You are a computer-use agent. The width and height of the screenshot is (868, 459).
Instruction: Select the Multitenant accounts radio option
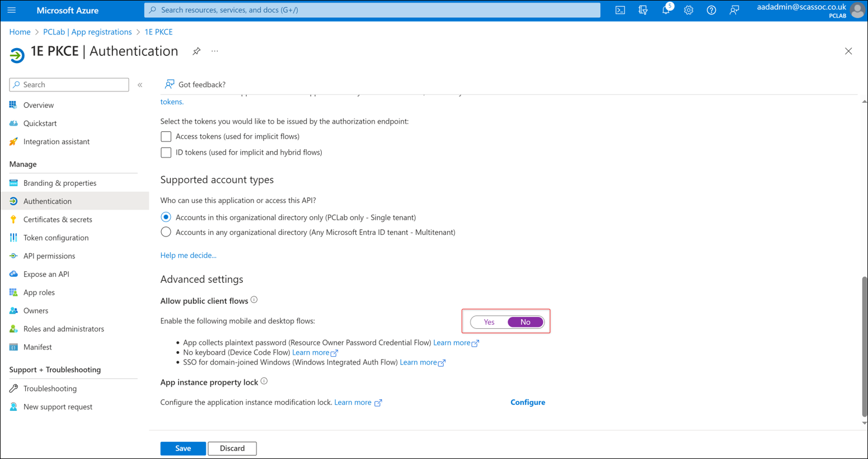pos(166,232)
